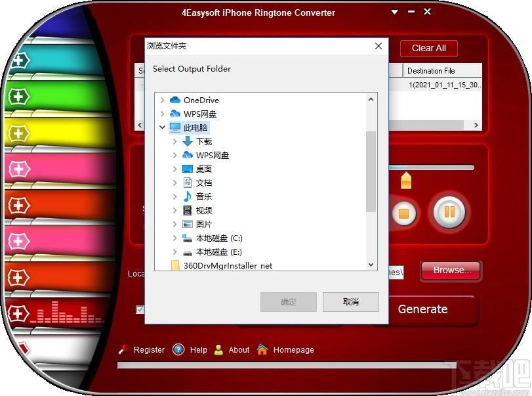
Task: Open the Register link
Action: 149,350
